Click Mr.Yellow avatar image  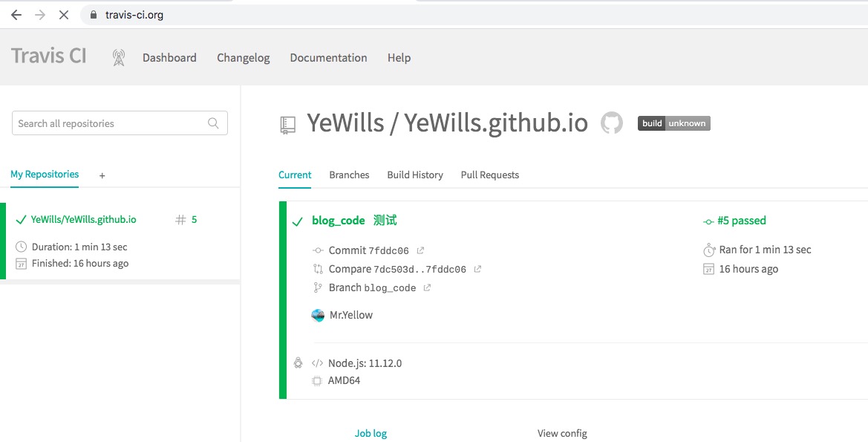pos(318,315)
